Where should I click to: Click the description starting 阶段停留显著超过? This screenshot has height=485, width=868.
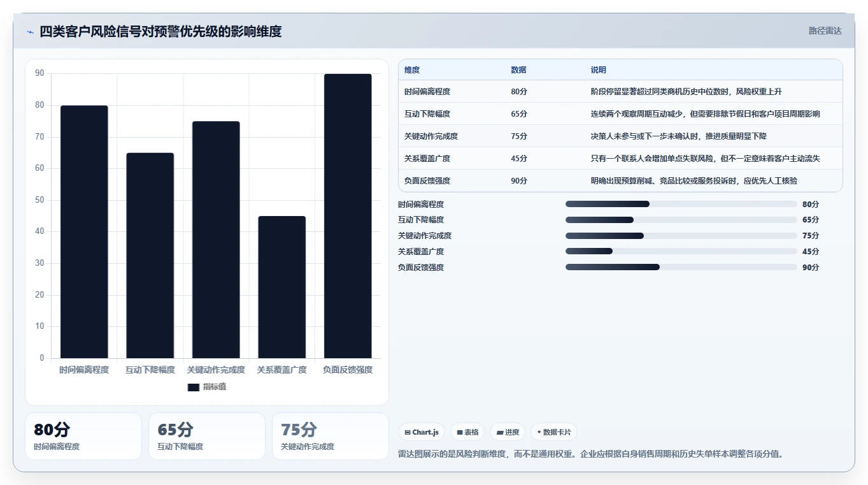687,92
